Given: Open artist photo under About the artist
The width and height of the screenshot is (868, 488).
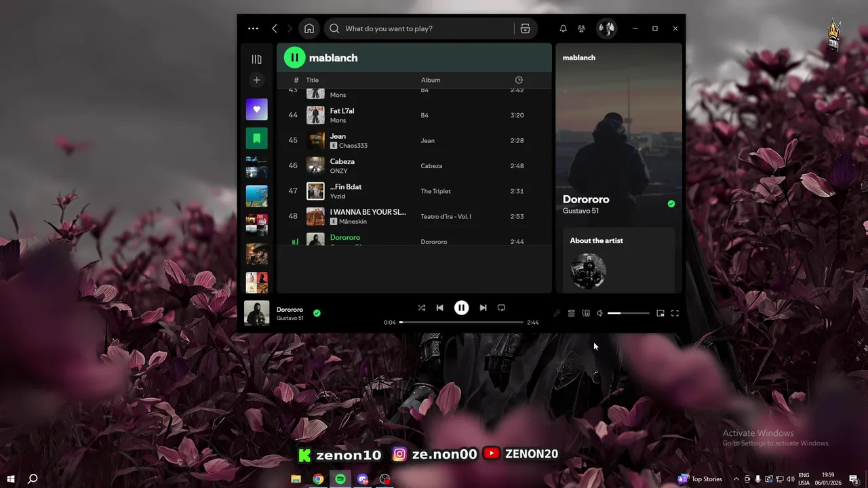Looking at the screenshot, I should click(x=588, y=271).
